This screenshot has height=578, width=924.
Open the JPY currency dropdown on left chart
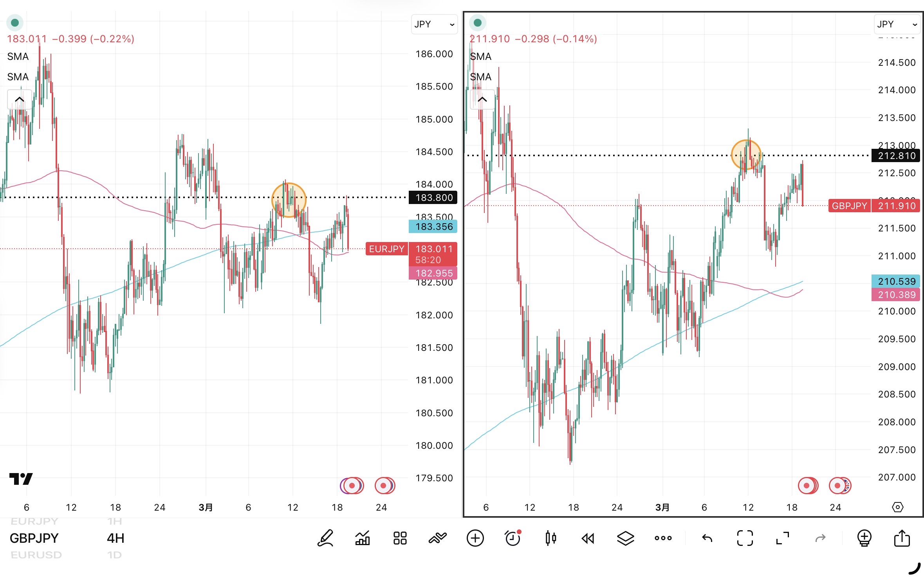[x=434, y=24]
